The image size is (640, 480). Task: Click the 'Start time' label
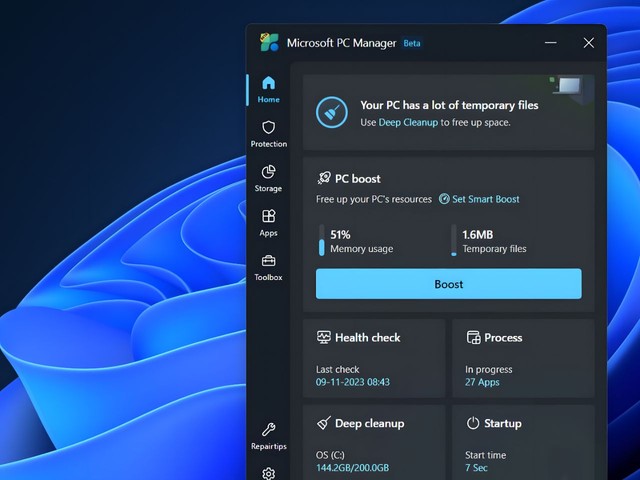pyautogui.click(x=485, y=455)
